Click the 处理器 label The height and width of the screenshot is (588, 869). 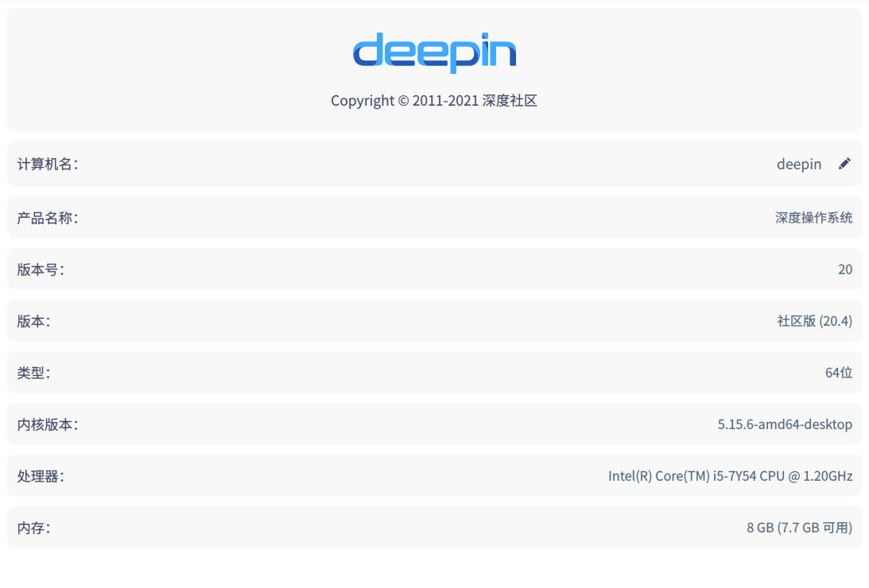coord(41,476)
